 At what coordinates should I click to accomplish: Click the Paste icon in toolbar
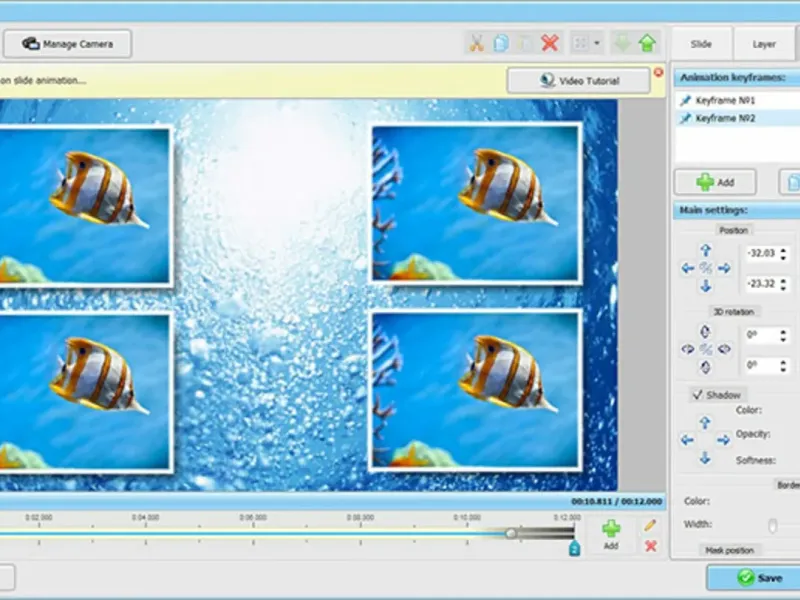pos(525,43)
